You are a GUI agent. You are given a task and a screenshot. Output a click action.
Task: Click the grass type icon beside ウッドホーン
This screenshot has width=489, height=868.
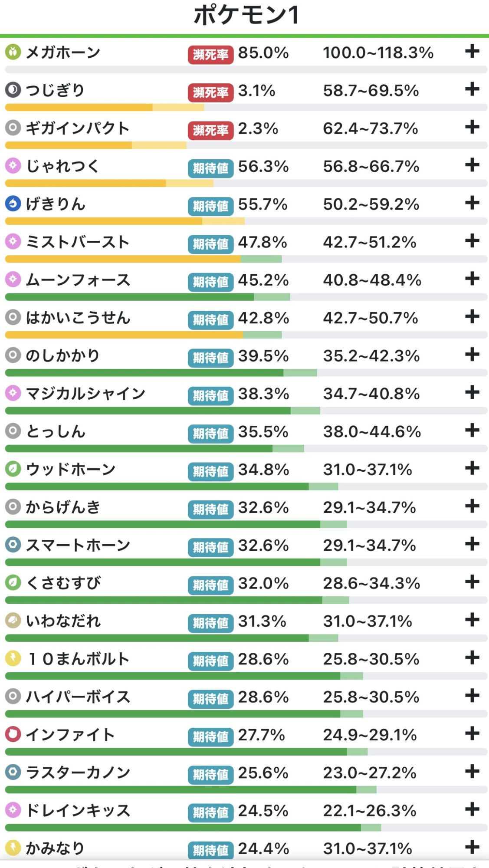(x=13, y=469)
